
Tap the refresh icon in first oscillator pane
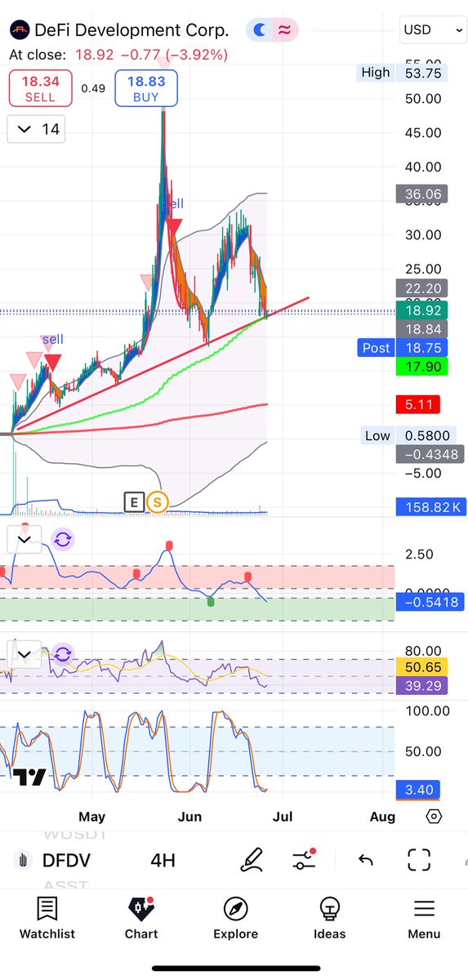point(62,539)
